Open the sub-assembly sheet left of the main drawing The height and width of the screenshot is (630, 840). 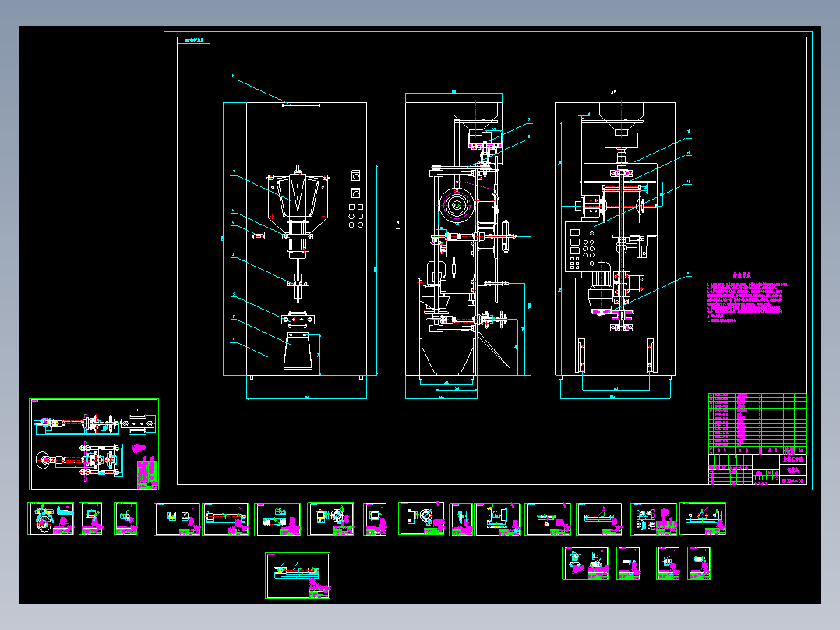coord(94,444)
